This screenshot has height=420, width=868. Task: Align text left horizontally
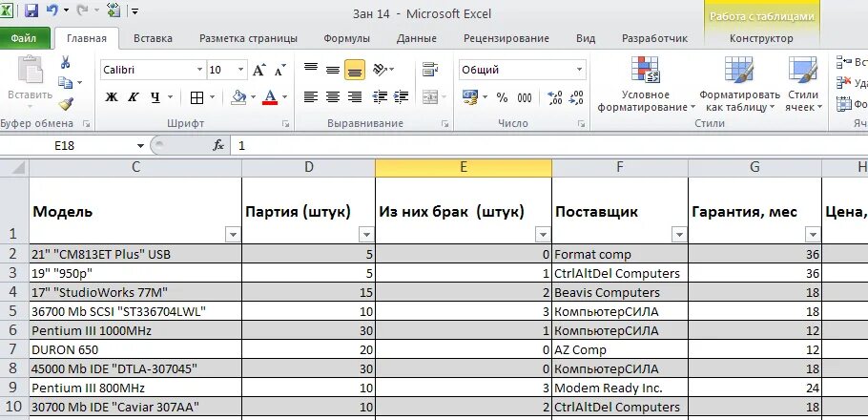[311, 97]
